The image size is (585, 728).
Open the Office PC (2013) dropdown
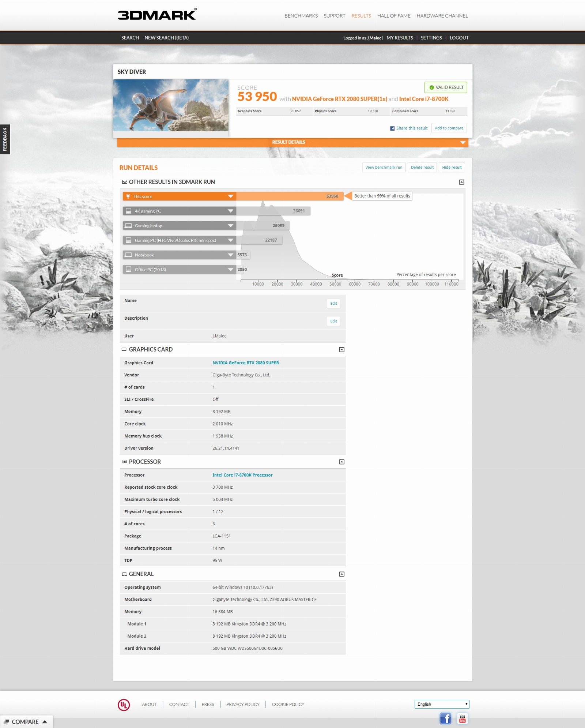click(x=230, y=270)
